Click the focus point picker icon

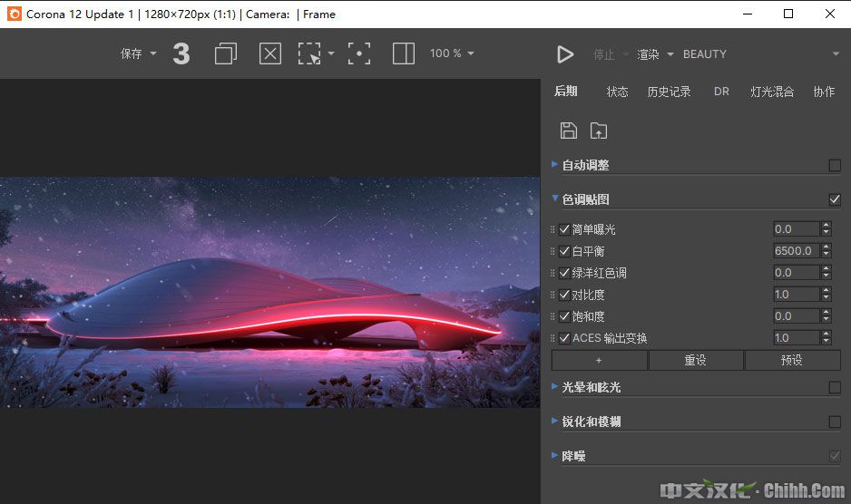pyautogui.click(x=359, y=54)
